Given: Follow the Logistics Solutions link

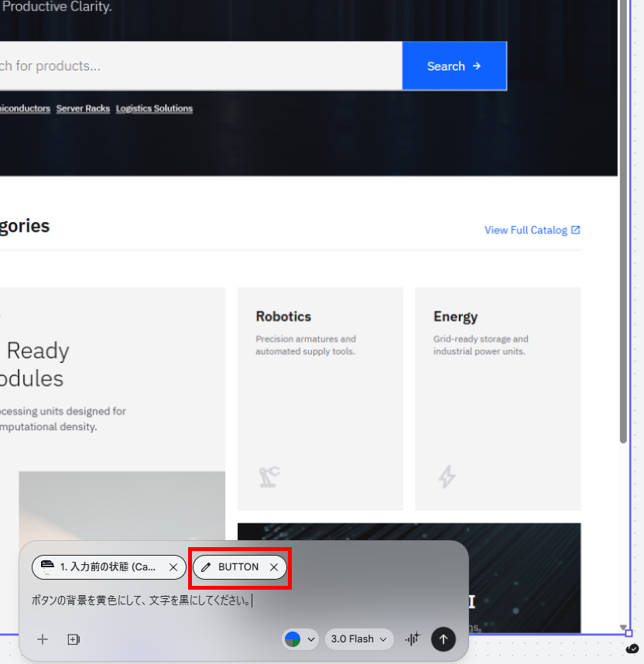Looking at the screenshot, I should [x=154, y=108].
